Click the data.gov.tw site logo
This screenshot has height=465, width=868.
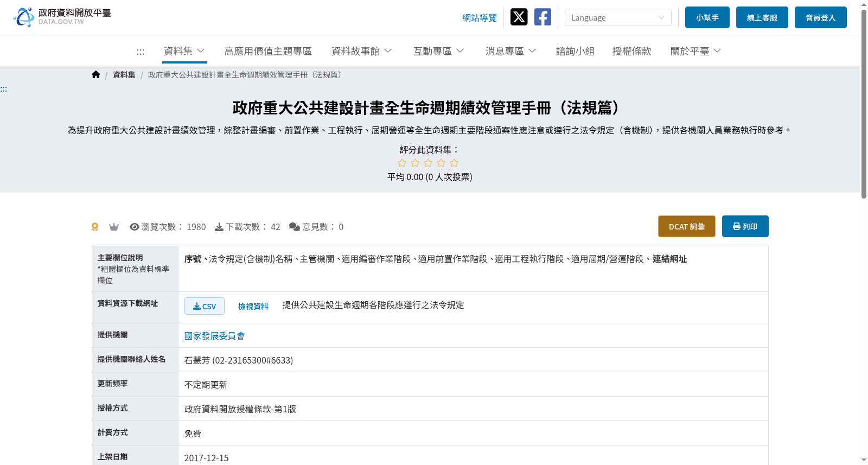[62, 17]
